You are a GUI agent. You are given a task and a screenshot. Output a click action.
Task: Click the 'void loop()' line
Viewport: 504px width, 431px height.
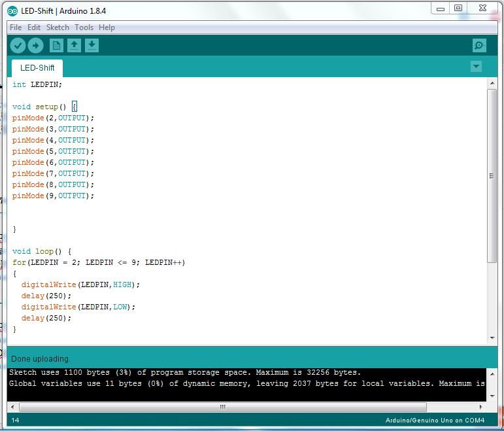coord(42,252)
